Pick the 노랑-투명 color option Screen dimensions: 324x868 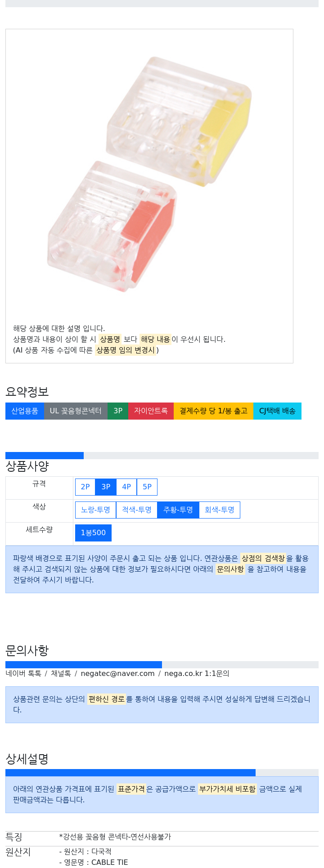[95, 510]
